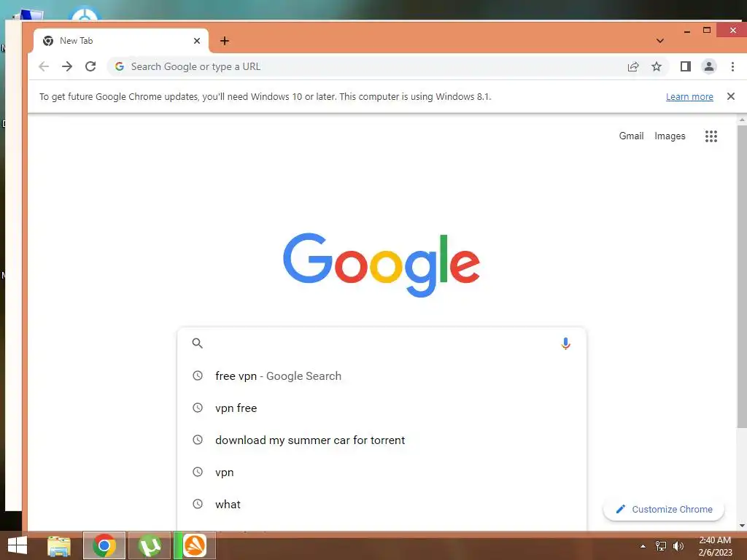
Task: Dismiss the Windows update info bar
Action: pos(731,96)
